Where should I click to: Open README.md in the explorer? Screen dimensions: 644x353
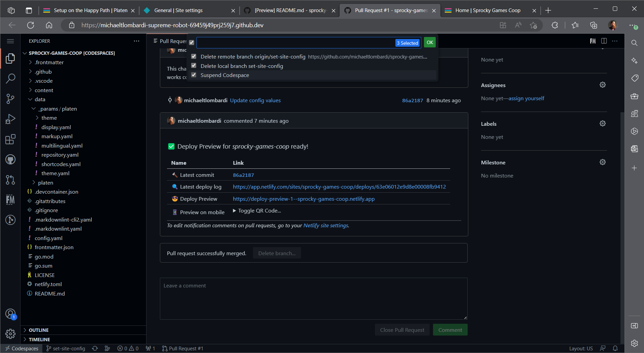click(50, 293)
